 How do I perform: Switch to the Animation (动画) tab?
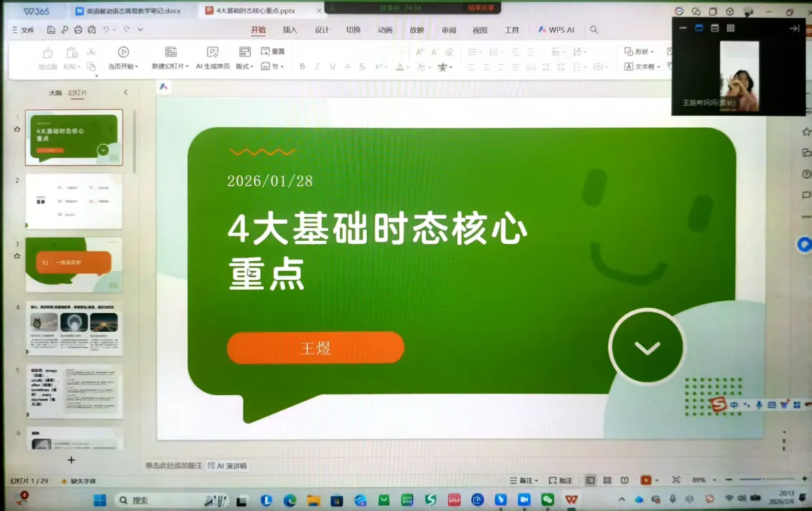pyautogui.click(x=385, y=30)
